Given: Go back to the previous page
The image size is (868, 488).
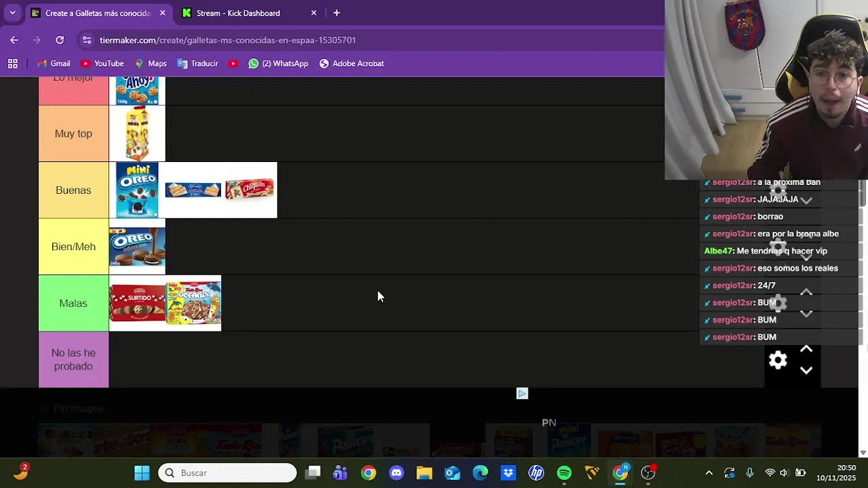Looking at the screenshot, I should click(14, 40).
